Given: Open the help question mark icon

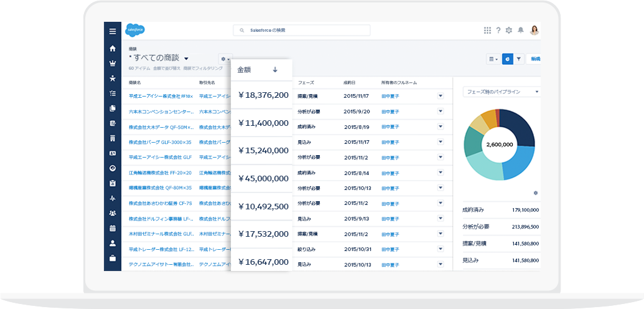Looking at the screenshot, I should point(498,30).
